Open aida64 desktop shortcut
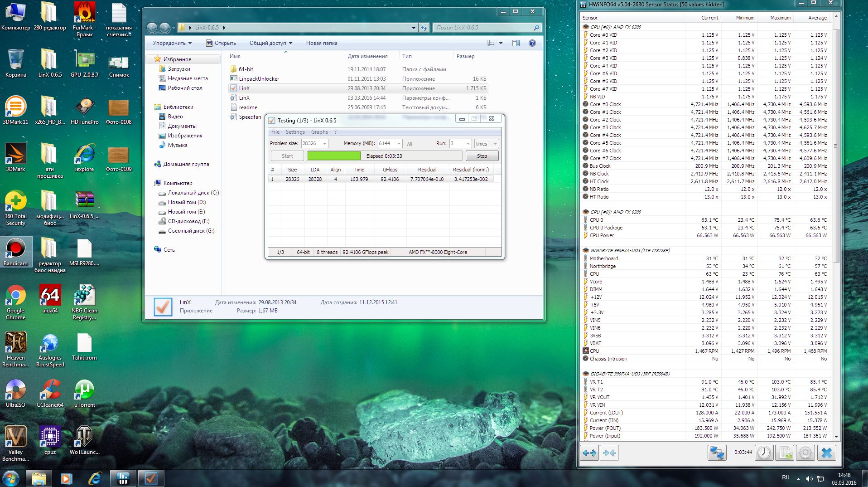This screenshot has width=868, height=487. (x=50, y=299)
